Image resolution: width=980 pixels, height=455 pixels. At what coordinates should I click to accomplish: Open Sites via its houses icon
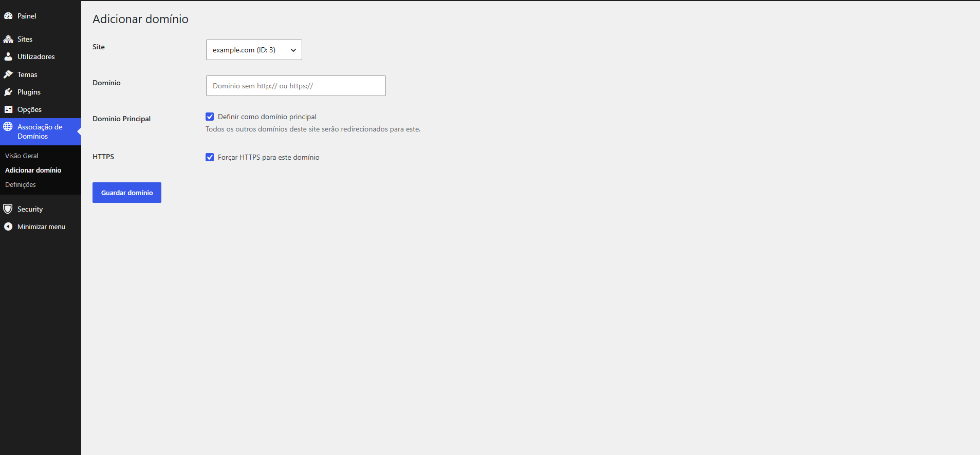point(8,39)
